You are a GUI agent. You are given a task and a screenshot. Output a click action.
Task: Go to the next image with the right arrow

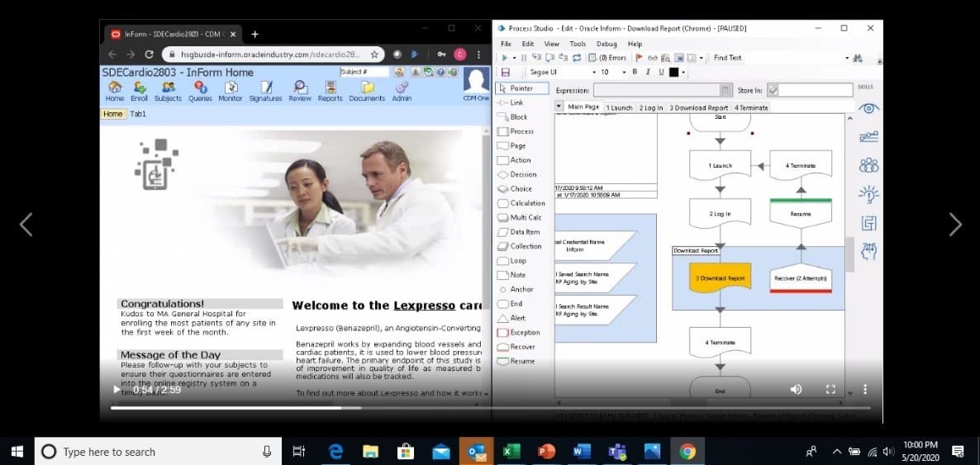click(x=955, y=225)
